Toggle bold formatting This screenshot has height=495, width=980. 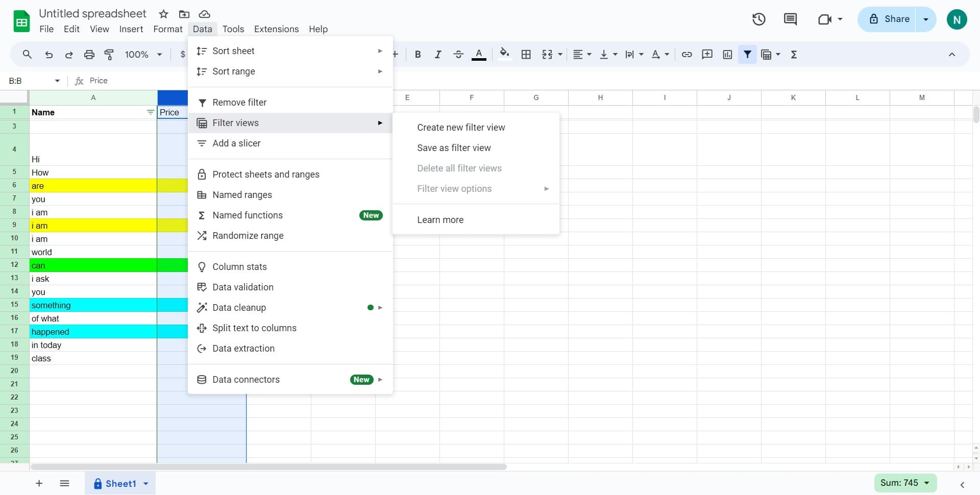pos(418,54)
